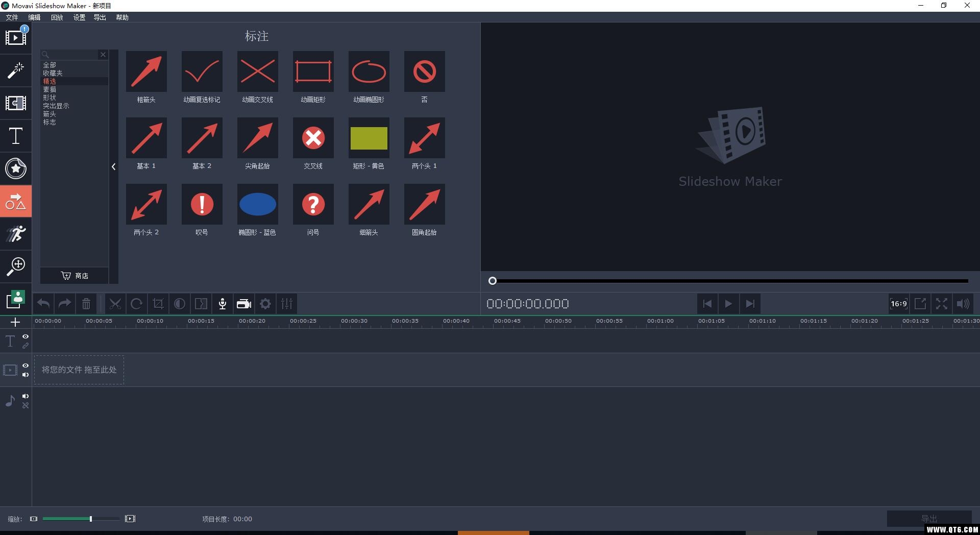Click the detach preview window icon
Screen dimensions: 980x535
point(920,304)
